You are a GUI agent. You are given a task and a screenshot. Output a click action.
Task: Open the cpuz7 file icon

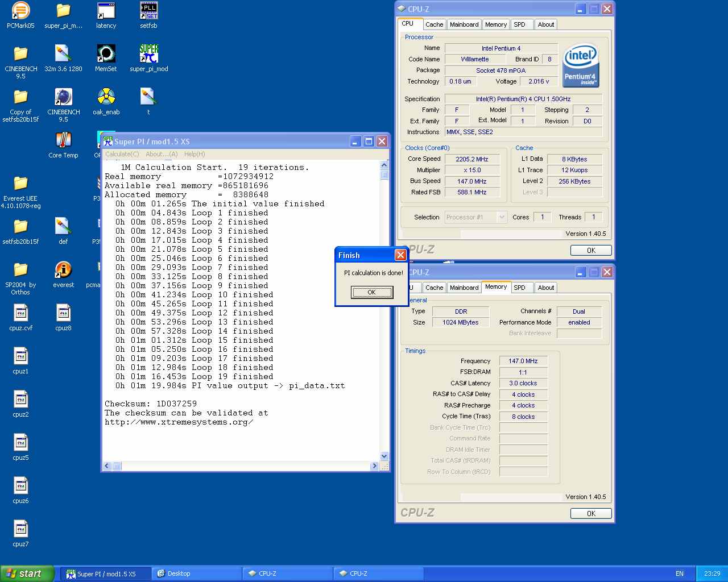click(20, 534)
